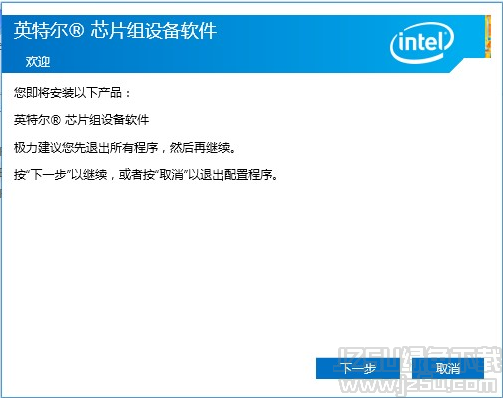Click the quoted 取消 word in the instructions
Screen dimensions: 503x398
(171, 174)
